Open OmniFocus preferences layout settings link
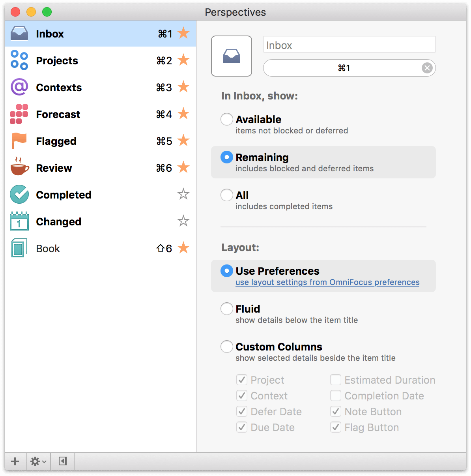The image size is (471, 476). (x=327, y=282)
